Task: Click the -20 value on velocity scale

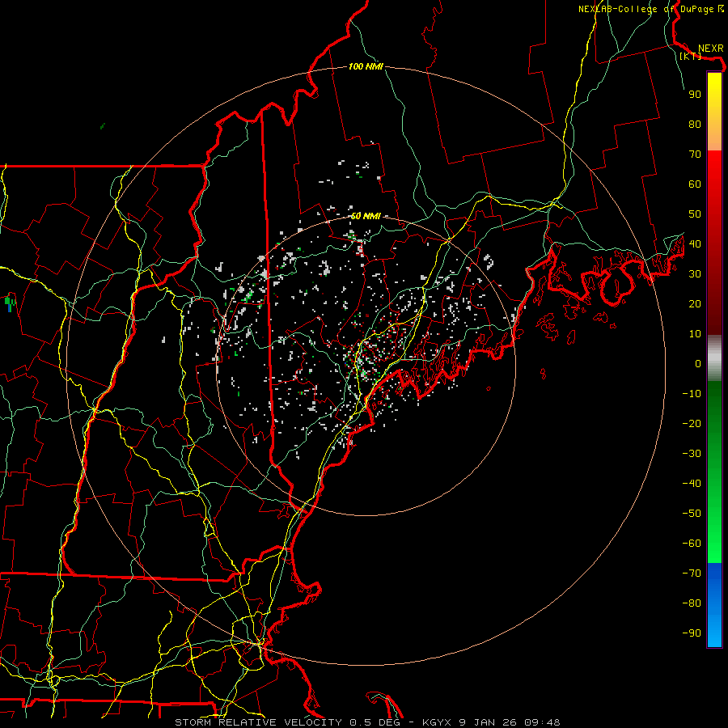Action: (x=692, y=424)
